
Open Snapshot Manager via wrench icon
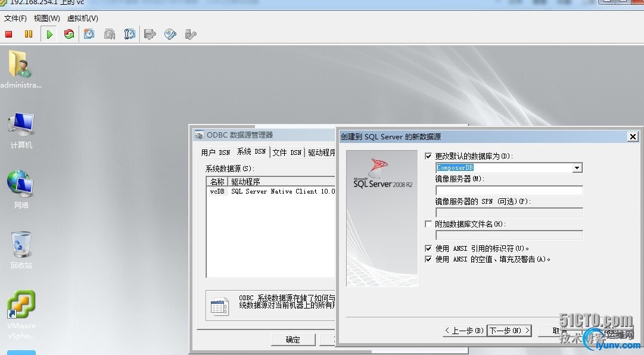[x=129, y=34]
